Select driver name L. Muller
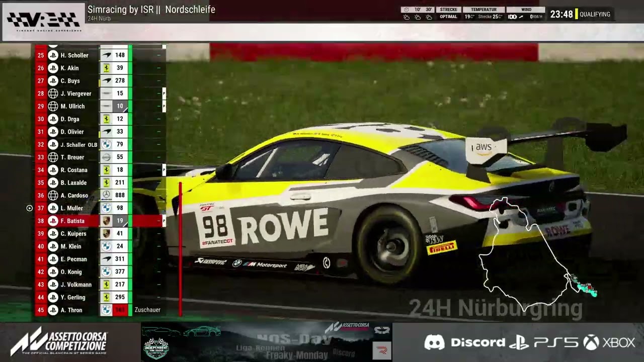This screenshot has height=362, width=644. pos(72,208)
